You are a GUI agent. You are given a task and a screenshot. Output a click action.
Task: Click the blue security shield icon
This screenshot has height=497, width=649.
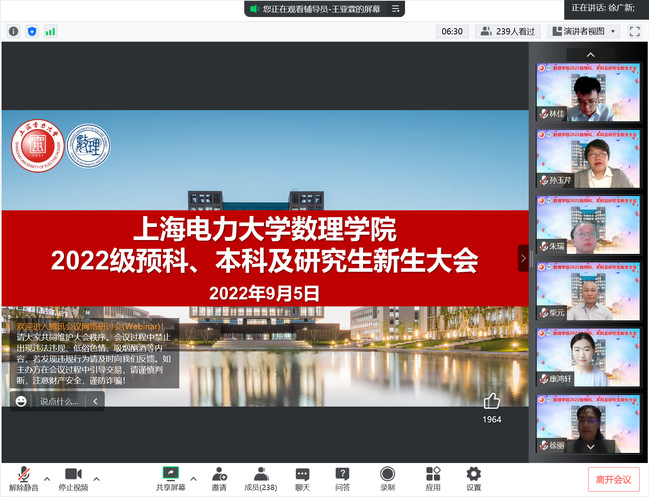pos(32,31)
